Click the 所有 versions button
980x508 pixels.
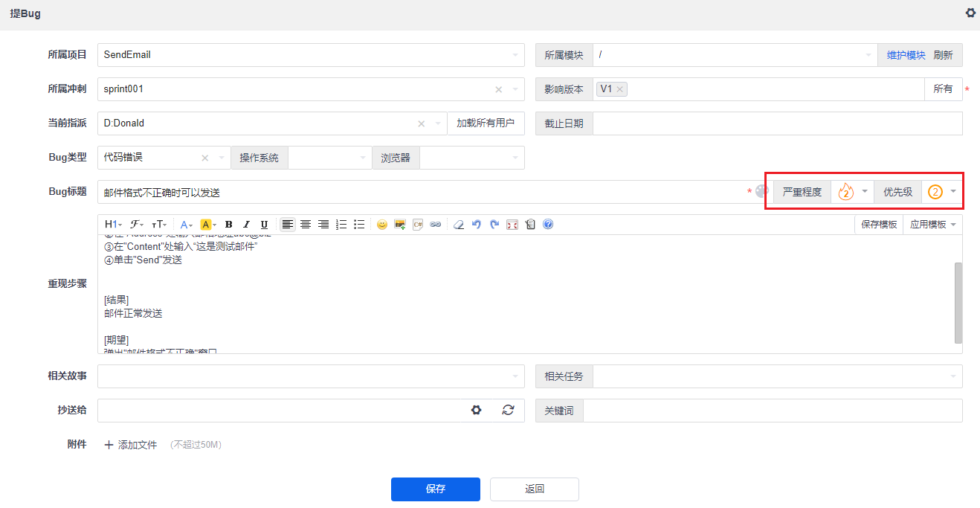pos(943,89)
